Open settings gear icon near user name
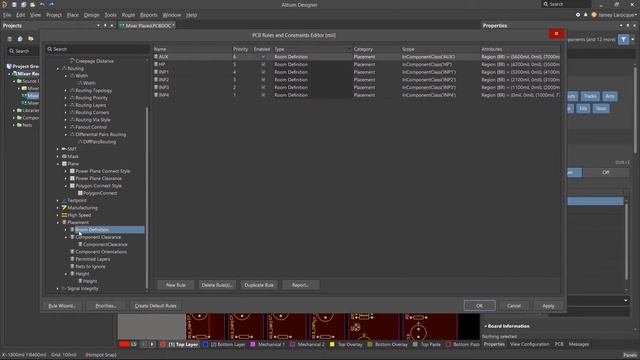Image resolution: width=640 pixels, height=360 pixels. tap(578, 15)
